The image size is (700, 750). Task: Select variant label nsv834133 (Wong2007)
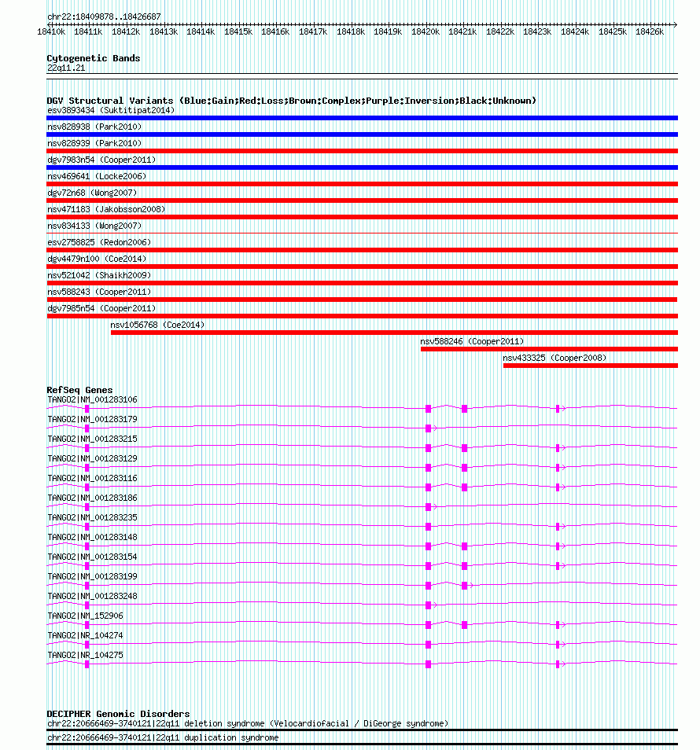pyautogui.click(x=94, y=226)
